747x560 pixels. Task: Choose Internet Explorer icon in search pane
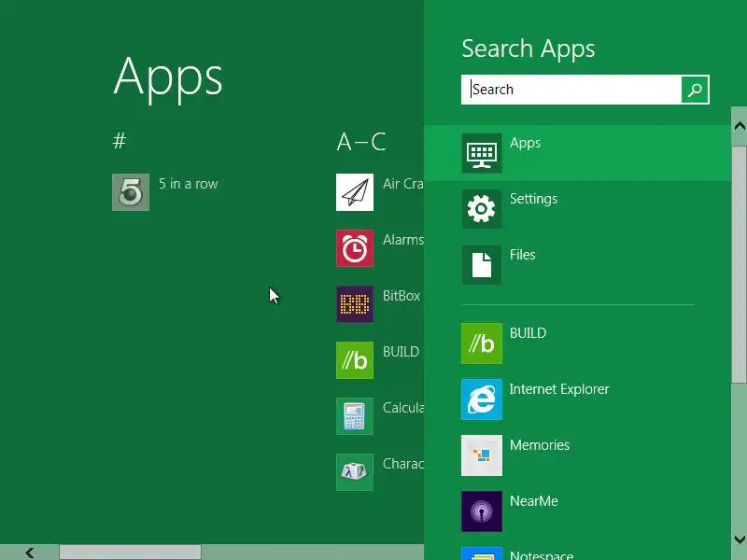pos(482,399)
